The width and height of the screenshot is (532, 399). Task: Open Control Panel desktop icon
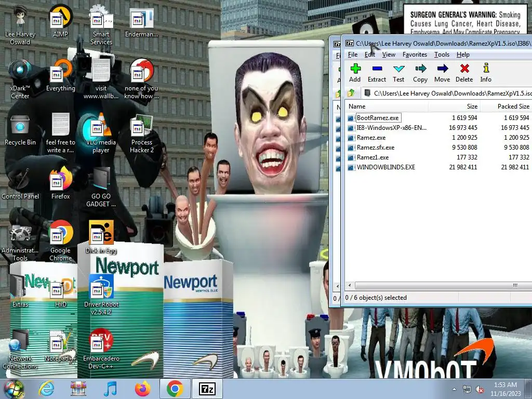[20, 183]
